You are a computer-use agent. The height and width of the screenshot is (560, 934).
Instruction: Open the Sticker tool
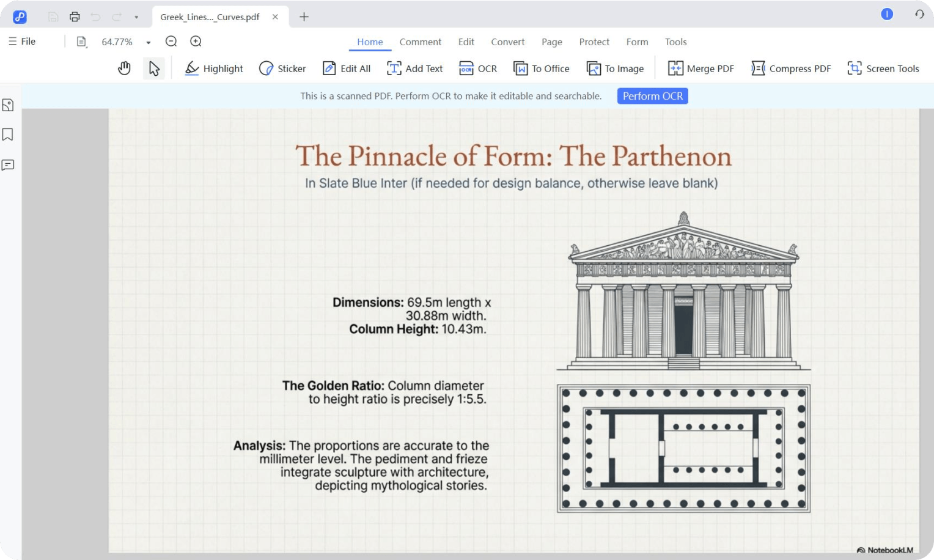coord(282,68)
